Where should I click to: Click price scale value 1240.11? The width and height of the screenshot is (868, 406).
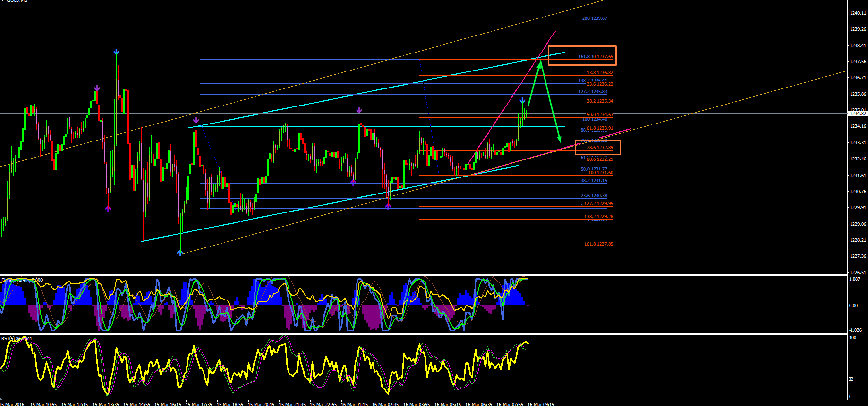click(x=858, y=13)
